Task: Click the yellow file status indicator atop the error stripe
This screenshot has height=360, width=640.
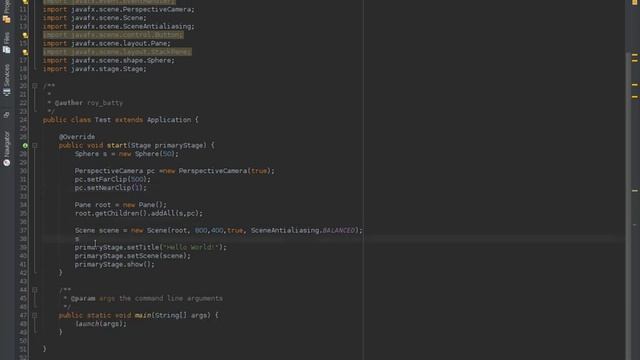Action: pyautogui.click(x=635, y=2)
